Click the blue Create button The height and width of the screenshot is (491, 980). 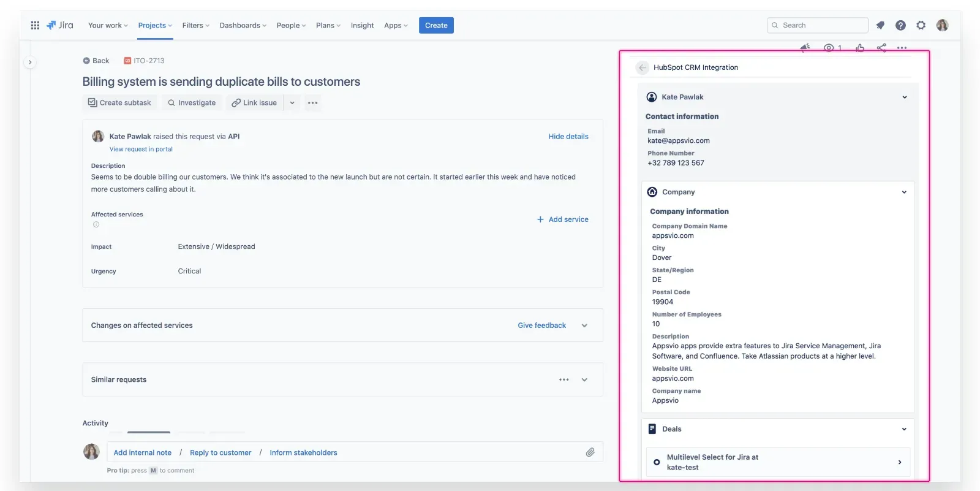[x=436, y=25]
